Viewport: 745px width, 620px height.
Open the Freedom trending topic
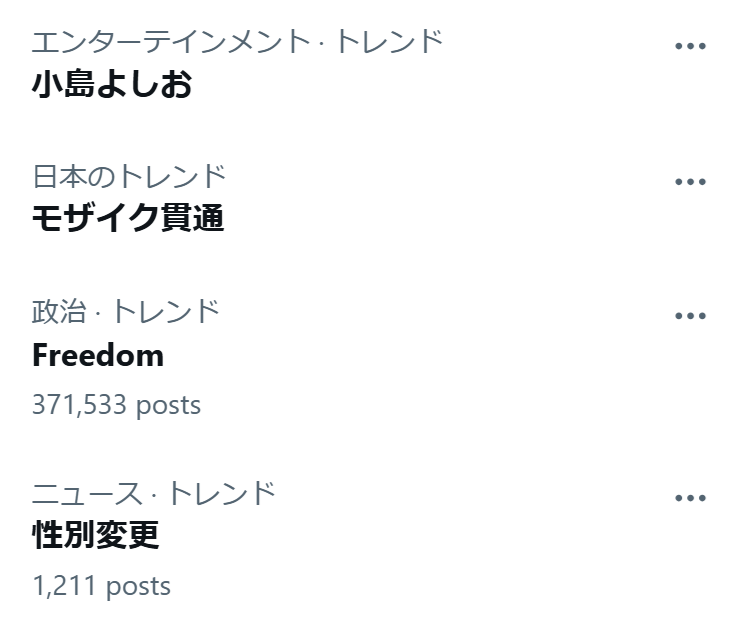coord(98,355)
